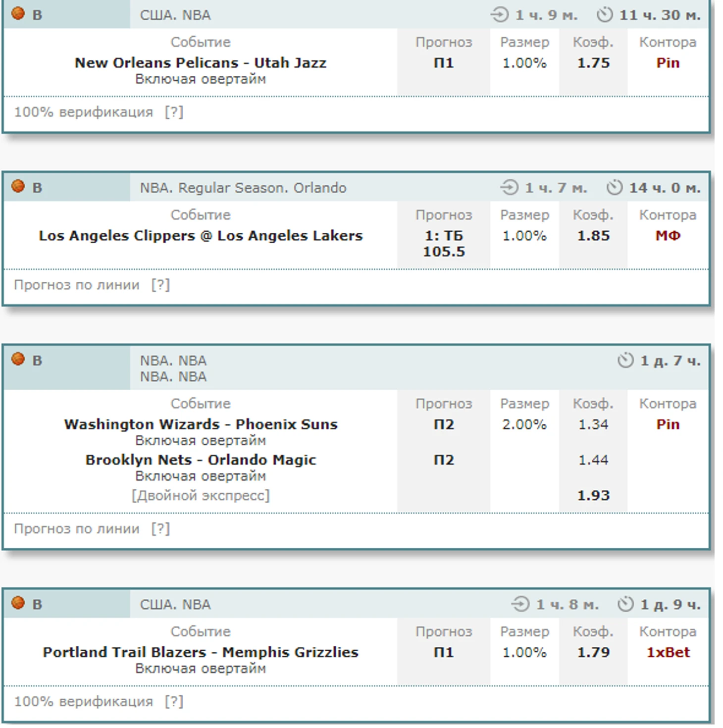Viewport: 723px width, 728px height.
Task: Click basketball icon on Clippers @ Lakers card
Action: pyautogui.click(x=18, y=186)
